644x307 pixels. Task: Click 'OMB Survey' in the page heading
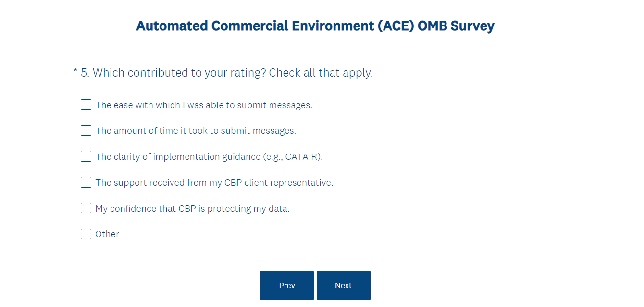click(456, 26)
